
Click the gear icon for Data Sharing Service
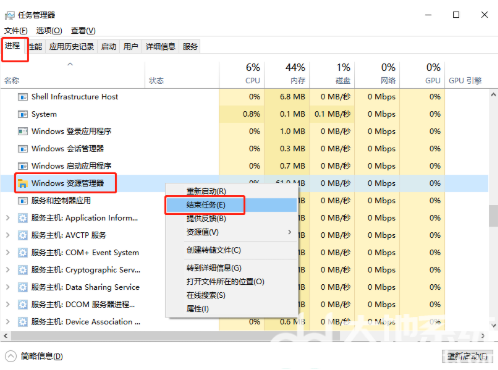click(x=22, y=287)
